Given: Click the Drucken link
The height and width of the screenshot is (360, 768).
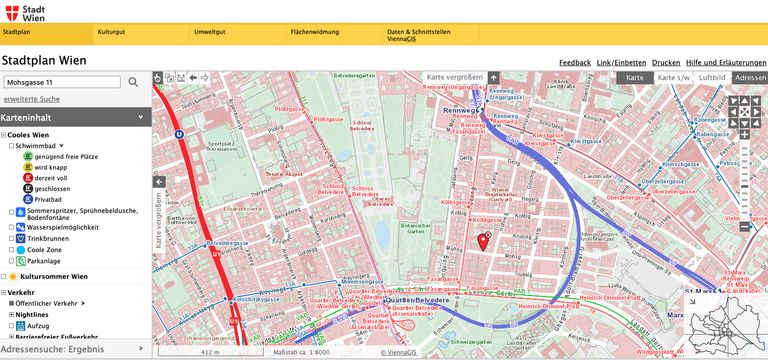Looking at the screenshot, I should (666, 63).
